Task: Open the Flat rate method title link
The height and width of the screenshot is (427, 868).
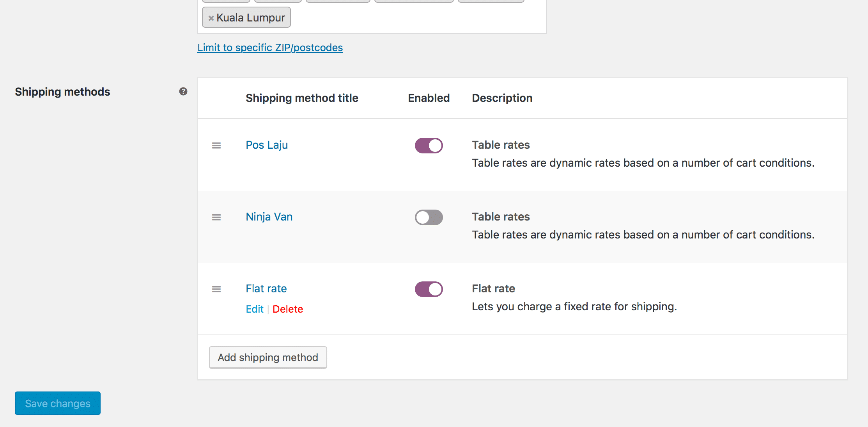Action: click(x=266, y=288)
